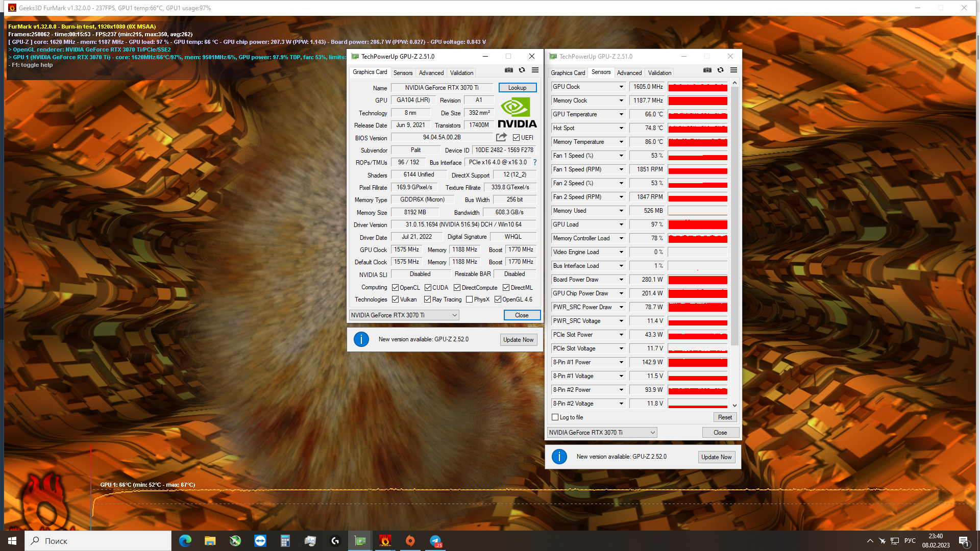Toggle the PhysX checkbox
The image size is (980, 551).
pos(469,299)
